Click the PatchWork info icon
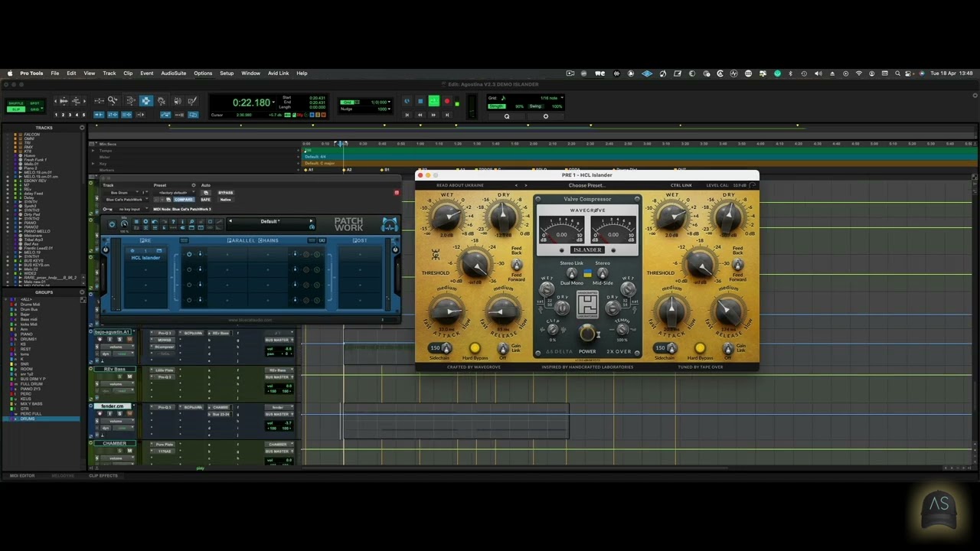The height and width of the screenshot is (551, 980). pos(182,221)
